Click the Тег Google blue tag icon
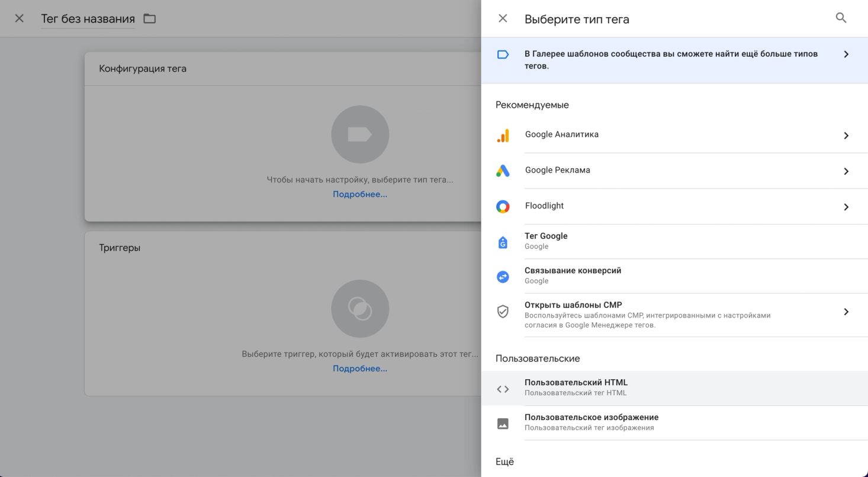This screenshot has width=868, height=477. pos(503,242)
